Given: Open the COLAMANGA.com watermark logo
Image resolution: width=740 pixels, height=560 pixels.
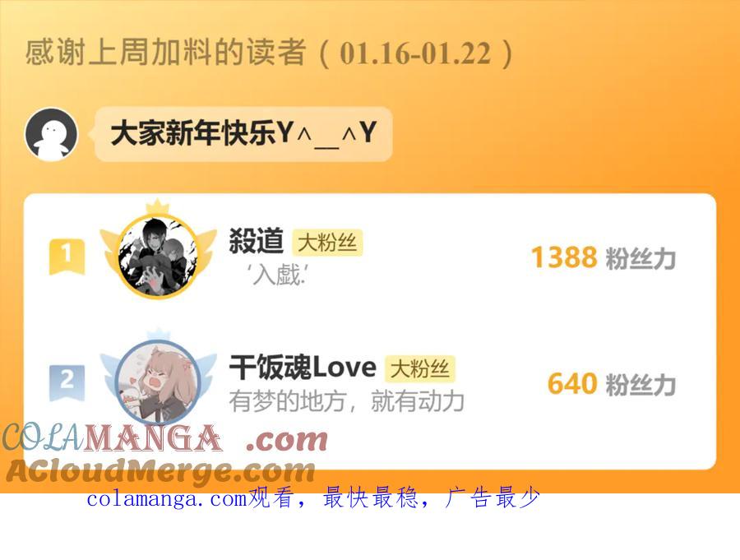Looking at the screenshot, I should point(165,438).
